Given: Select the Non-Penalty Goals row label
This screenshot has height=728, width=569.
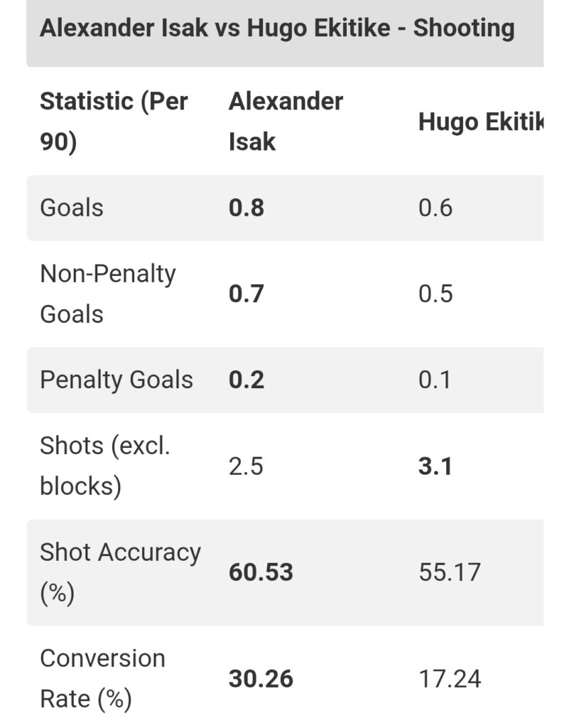Looking at the screenshot, I should (x=108, y=294).
